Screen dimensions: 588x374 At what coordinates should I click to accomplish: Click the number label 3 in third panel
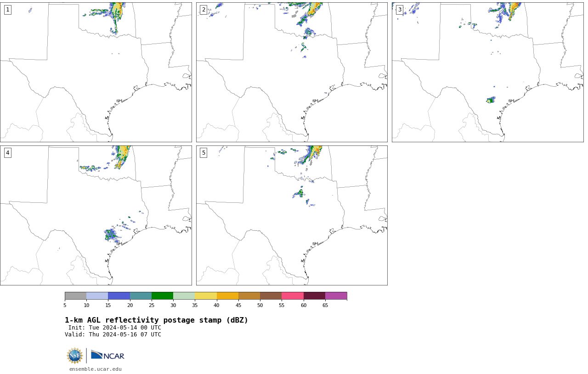click(399, 10)
